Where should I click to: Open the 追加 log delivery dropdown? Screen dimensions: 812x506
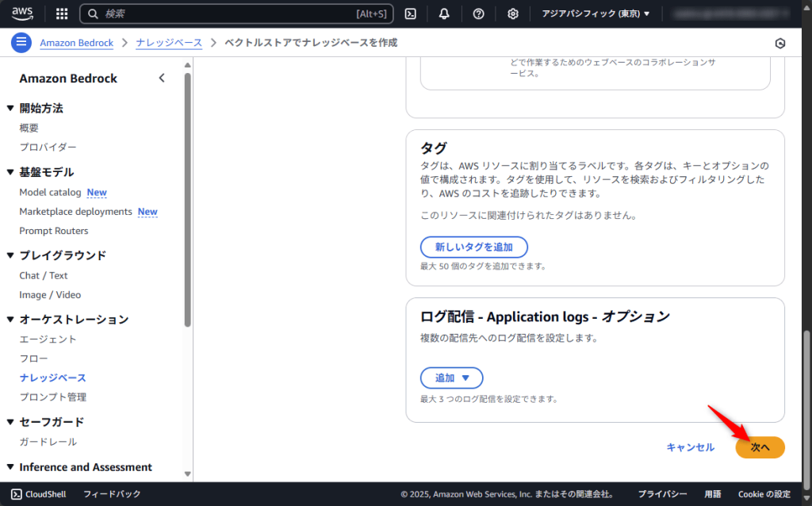[x=451, y=378]
